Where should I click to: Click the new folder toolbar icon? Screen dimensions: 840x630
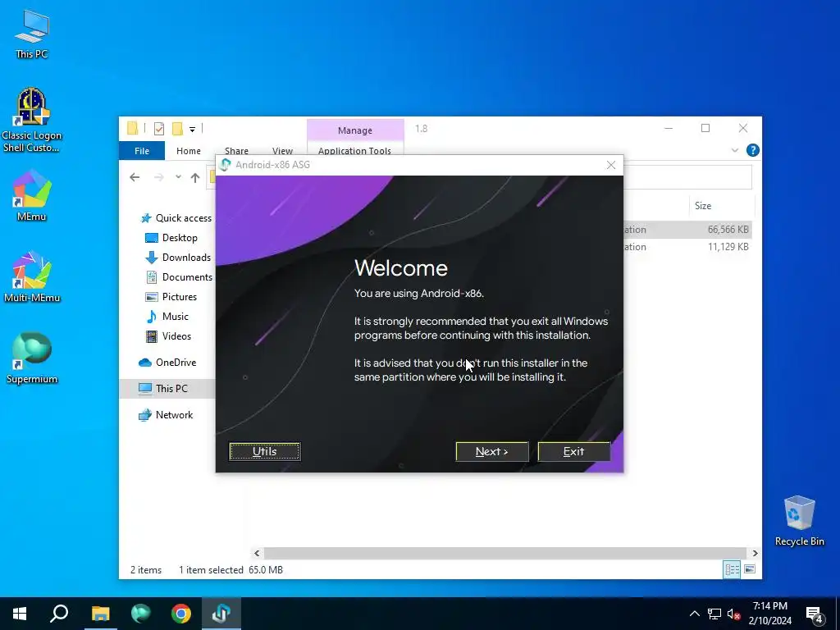177,129
